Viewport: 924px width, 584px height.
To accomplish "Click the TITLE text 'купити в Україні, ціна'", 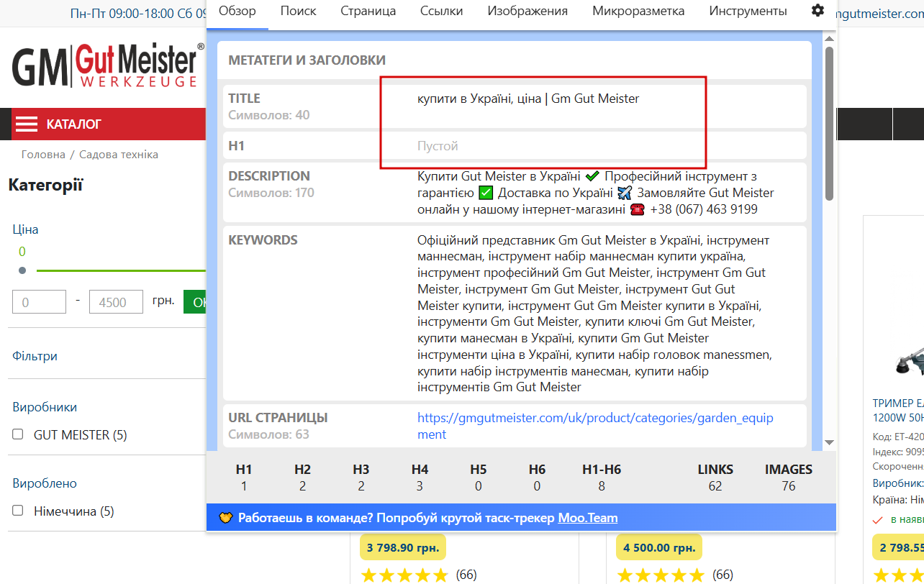I will point(479,99).
